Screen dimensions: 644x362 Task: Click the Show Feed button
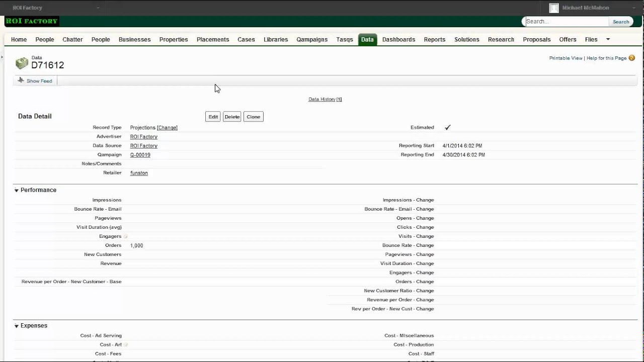point(35,80)
